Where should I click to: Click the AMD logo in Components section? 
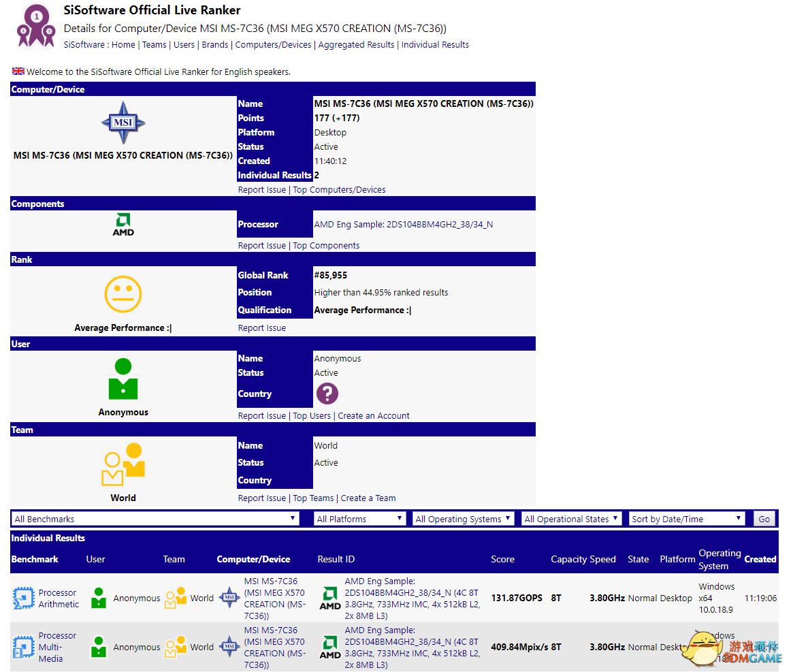[x=123, y=224]
